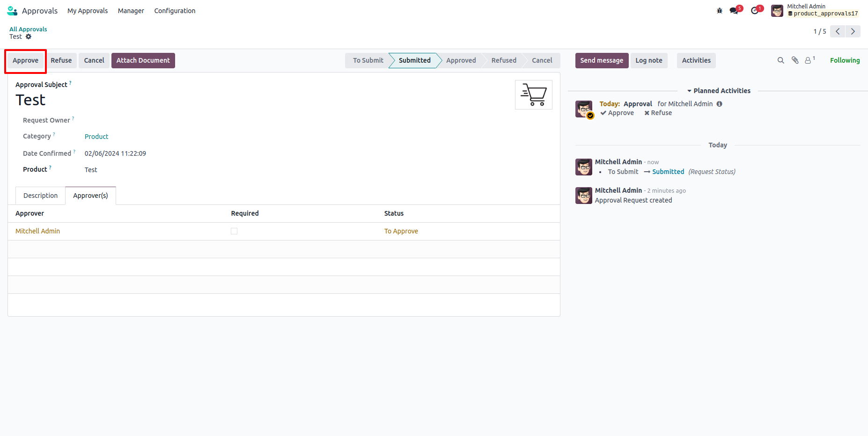Screen dimensions: 868x436
Task: Select the Submitted status stage
Action: pos(415,60)
